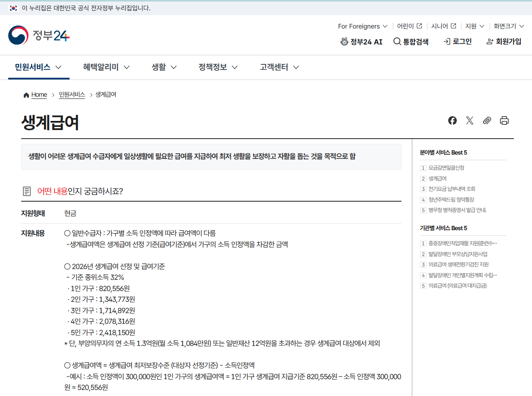Open 발달장애인 개인별지원계획 수립 link
This screenshot has width=532, height=396.
point(463,275)
